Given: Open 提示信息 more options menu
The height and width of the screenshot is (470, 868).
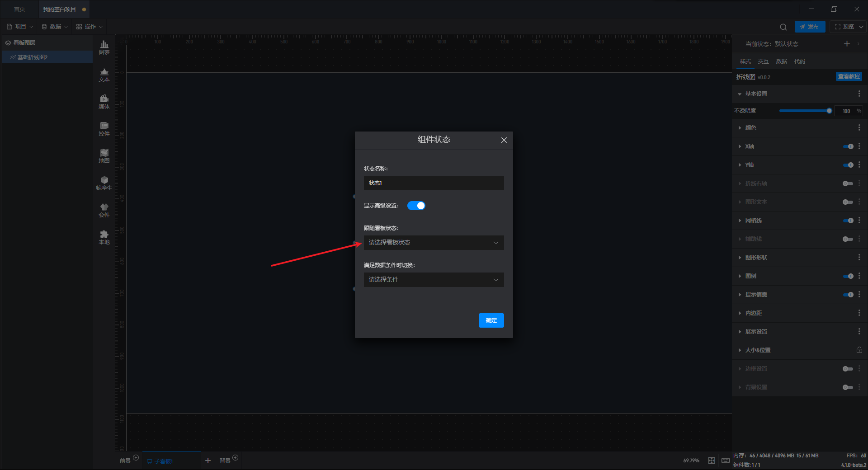Looking at the screenshot, I should tap(859, 295).
